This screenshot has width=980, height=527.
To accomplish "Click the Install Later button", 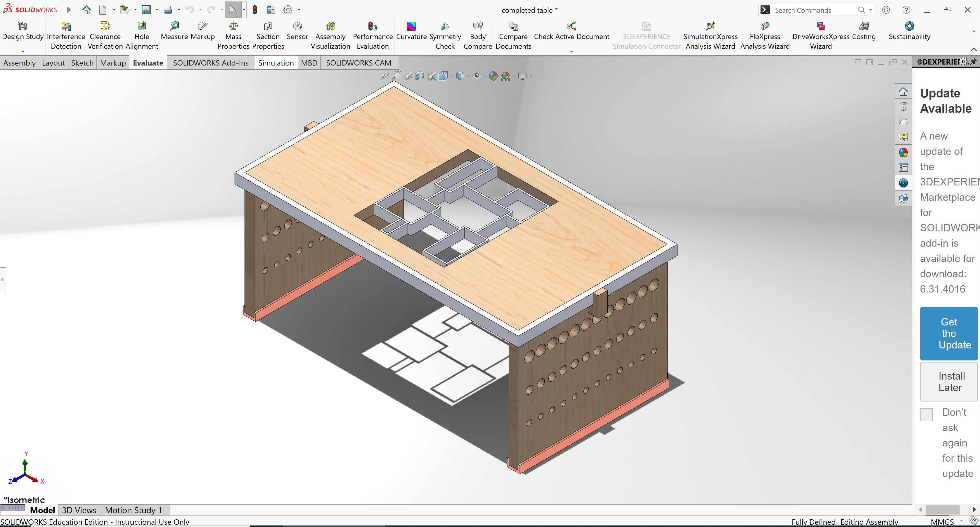I will click(949, 382).
